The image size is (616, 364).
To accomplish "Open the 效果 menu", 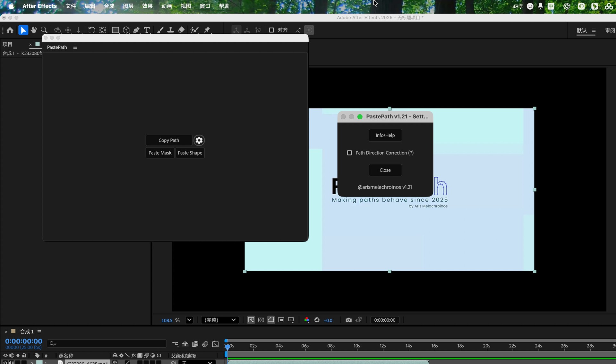I will 147,6.
